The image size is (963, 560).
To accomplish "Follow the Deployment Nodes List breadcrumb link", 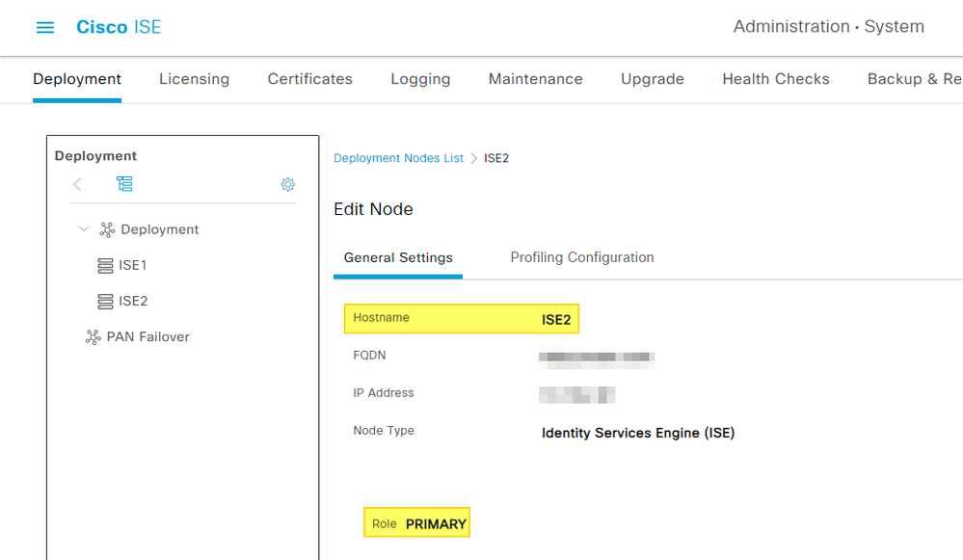I will point(398,158).
